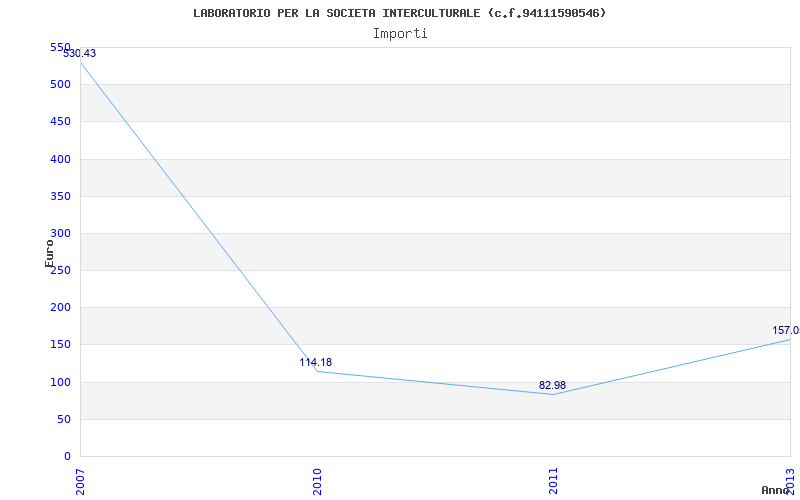Select the 2011 x-axis year label
Image resolution: width=800 pixels, height=500 pixels.
point(554,482)
